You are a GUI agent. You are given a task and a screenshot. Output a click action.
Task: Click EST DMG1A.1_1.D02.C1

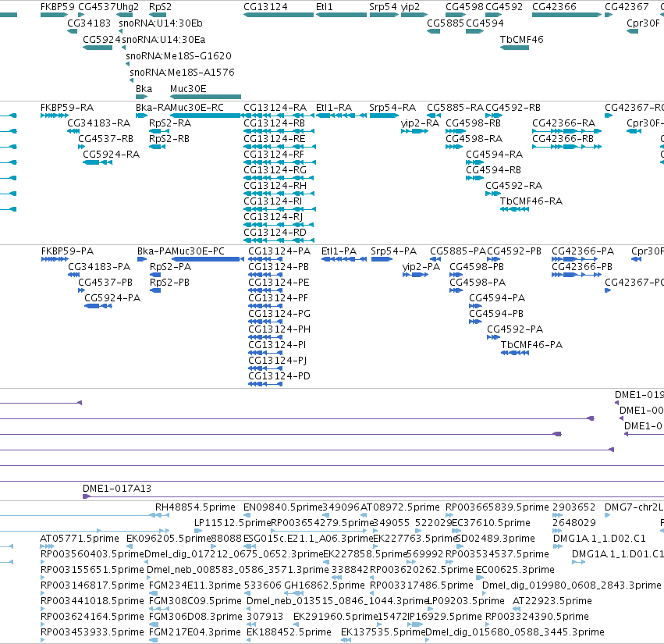pos(599,539)
